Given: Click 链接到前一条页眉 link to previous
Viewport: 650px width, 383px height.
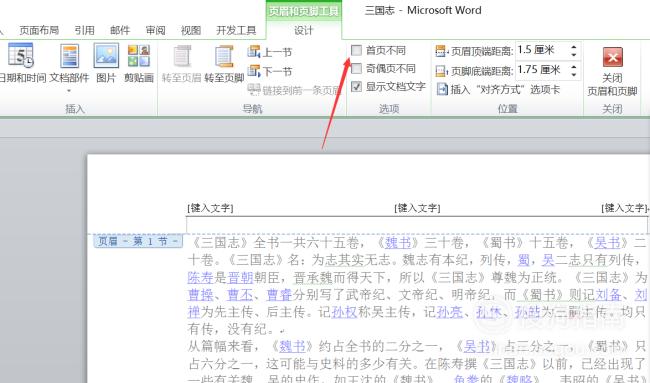Looking at the screenshot, I should (x=294, y=90).
